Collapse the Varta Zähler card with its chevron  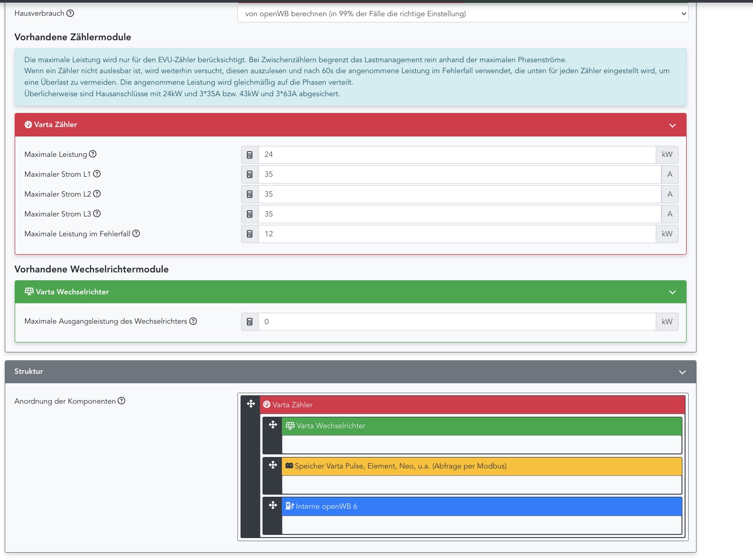click(x=672, y=125)
